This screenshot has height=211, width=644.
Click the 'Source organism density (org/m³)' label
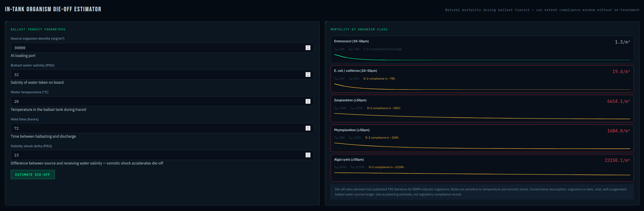38,38
